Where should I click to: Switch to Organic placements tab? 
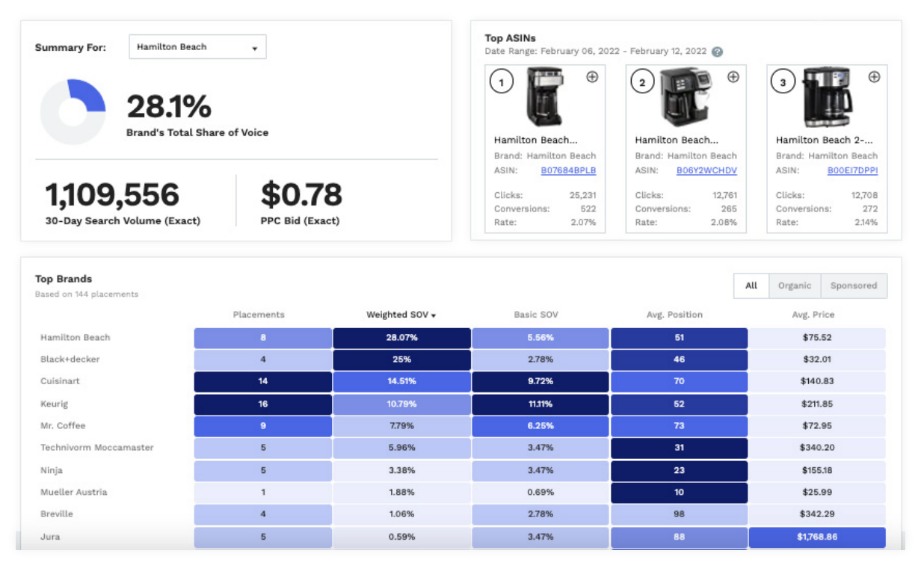(794, 286)
